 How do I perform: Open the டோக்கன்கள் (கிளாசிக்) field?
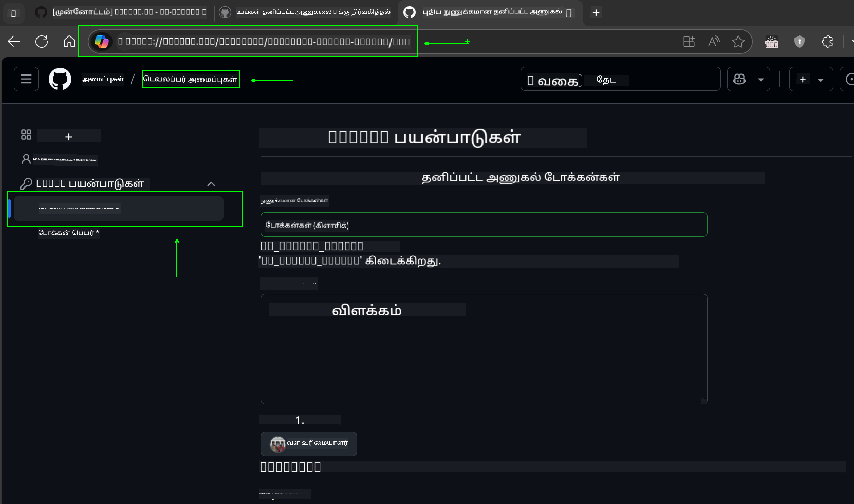tap(484, 225)
